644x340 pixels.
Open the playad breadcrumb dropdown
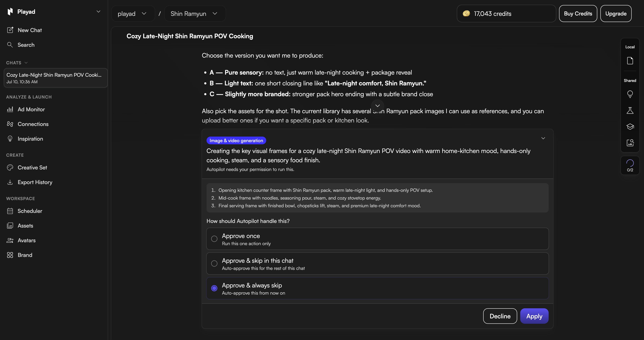133,14
